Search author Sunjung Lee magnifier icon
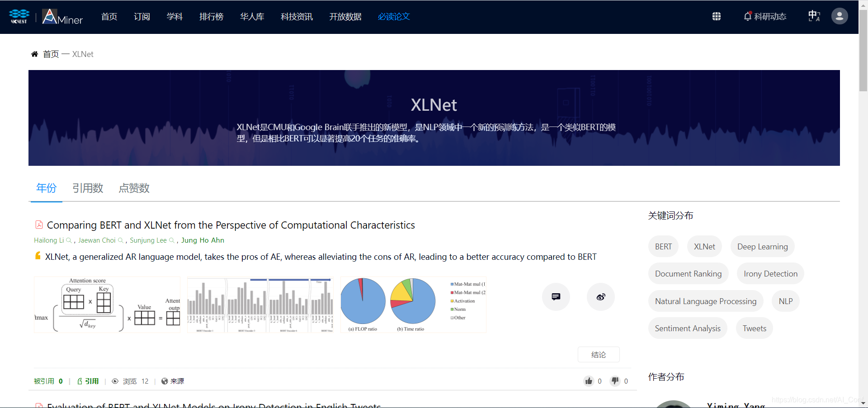The width and height of the screenshot is (868, 408). (172, 240)
